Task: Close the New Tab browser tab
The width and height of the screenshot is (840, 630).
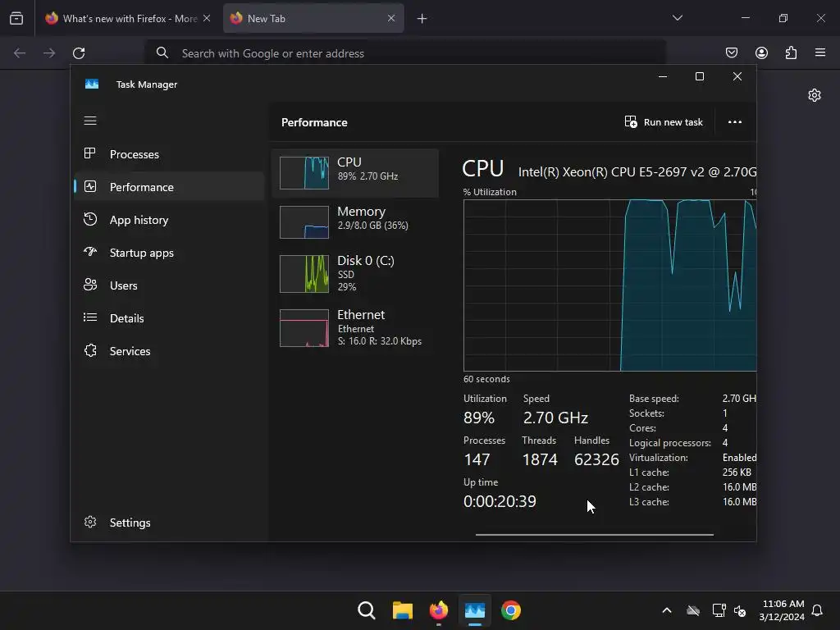Action: point(391,18)
